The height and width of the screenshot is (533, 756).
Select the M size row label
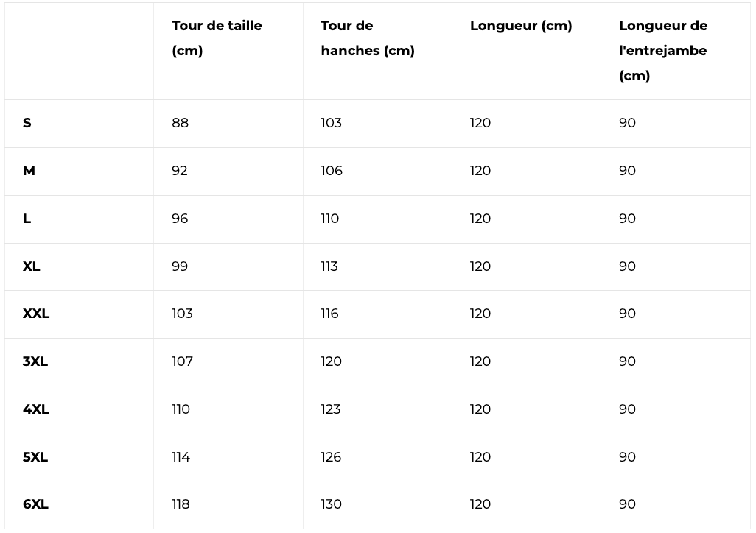coord(29,171)
